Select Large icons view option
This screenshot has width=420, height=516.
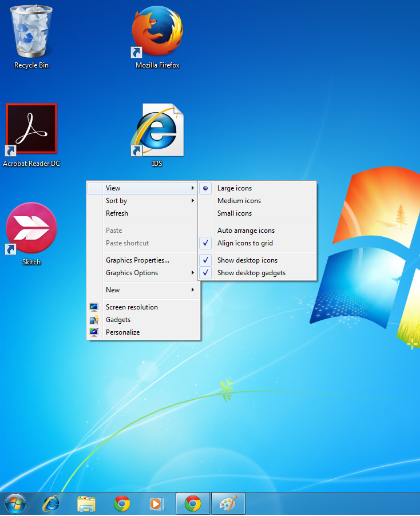point(257,188)
